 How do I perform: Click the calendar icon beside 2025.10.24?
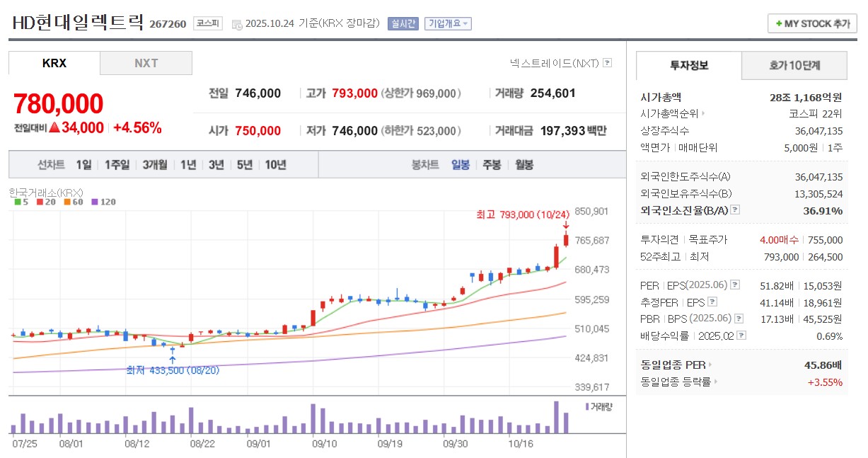point(238,23)
